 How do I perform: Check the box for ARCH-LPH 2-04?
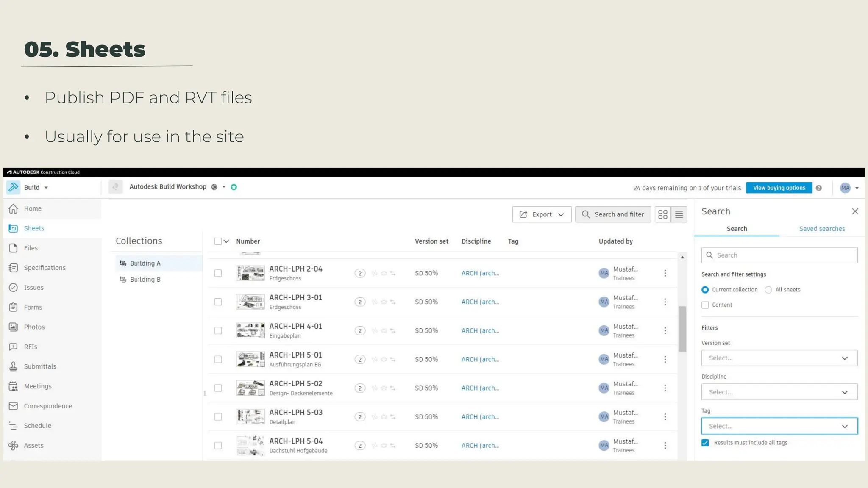point(218,273)
